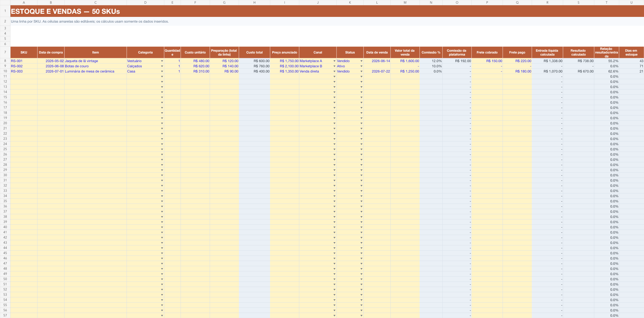Open Categoria dropdown for RS-001 row
644x318 pixels.
[x=162, y=61]
